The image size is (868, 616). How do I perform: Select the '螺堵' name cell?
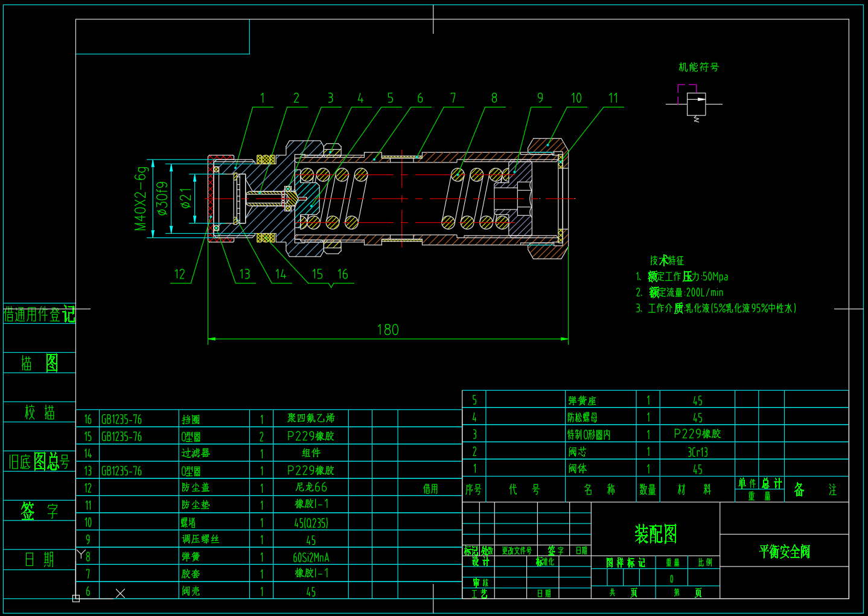[x=188, y=522]
